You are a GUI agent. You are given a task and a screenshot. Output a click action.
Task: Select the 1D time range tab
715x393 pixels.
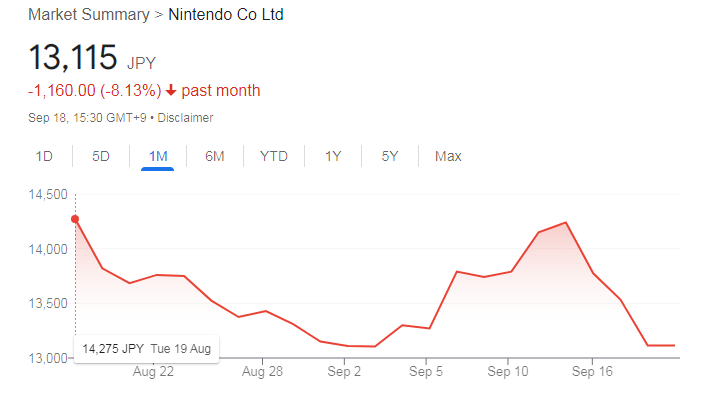point(44,156)
